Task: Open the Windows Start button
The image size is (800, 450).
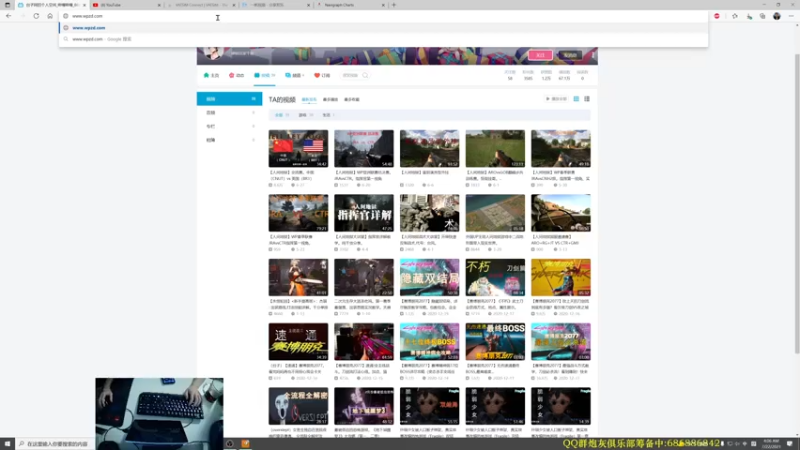Action: pos(7,444)
